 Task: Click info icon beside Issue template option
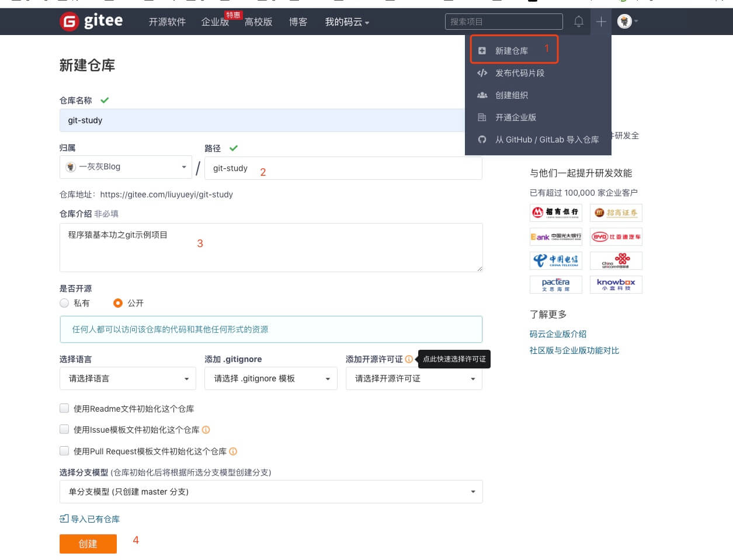coord(206,430)
